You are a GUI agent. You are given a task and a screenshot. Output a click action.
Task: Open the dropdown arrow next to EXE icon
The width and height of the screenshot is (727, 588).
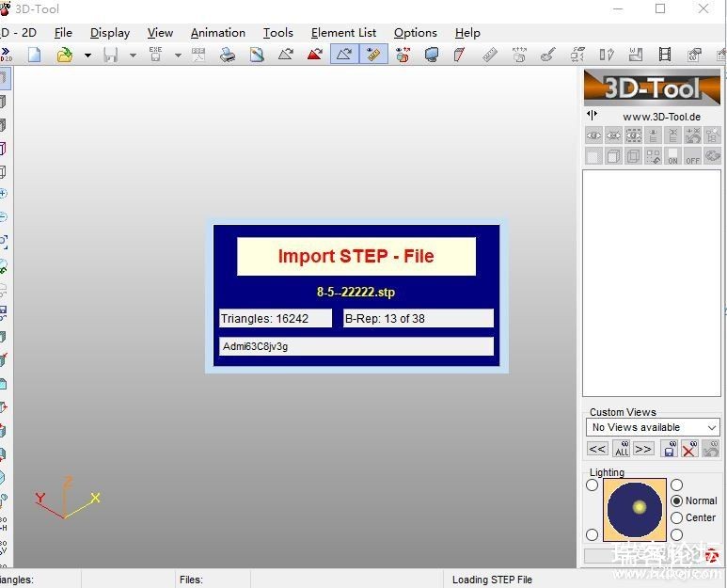[178, 56]
